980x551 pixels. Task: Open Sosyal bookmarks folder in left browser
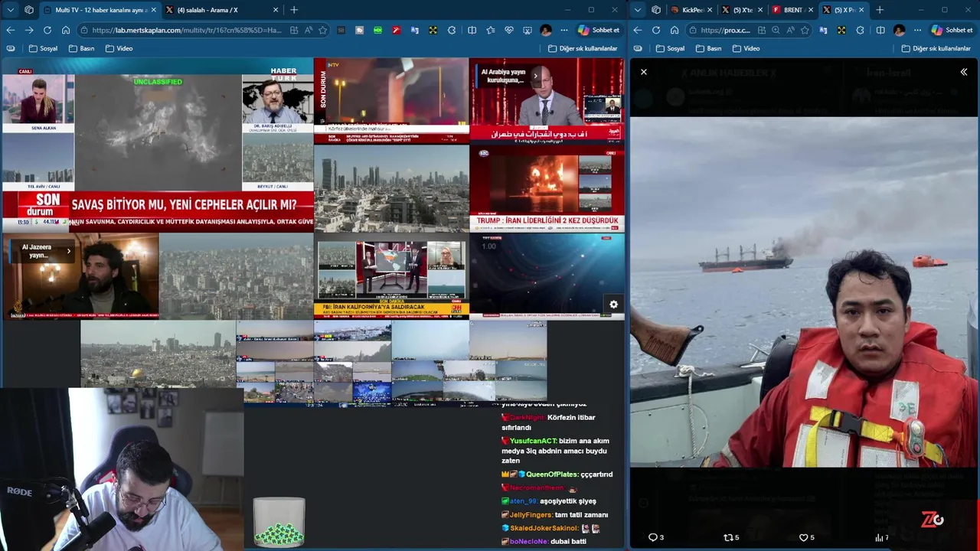[x=43, y=48]
